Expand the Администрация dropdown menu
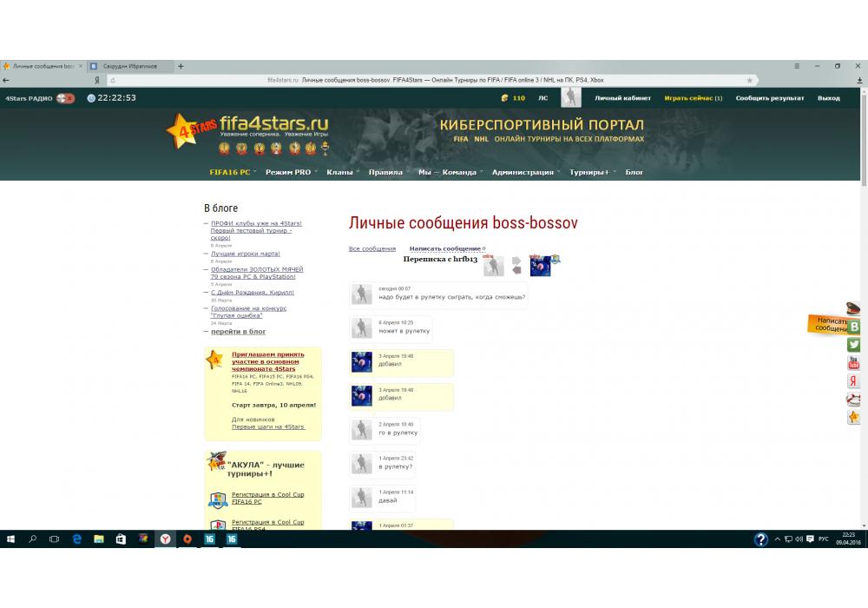This screenshot has width=868, height=608. click(523, 172)
